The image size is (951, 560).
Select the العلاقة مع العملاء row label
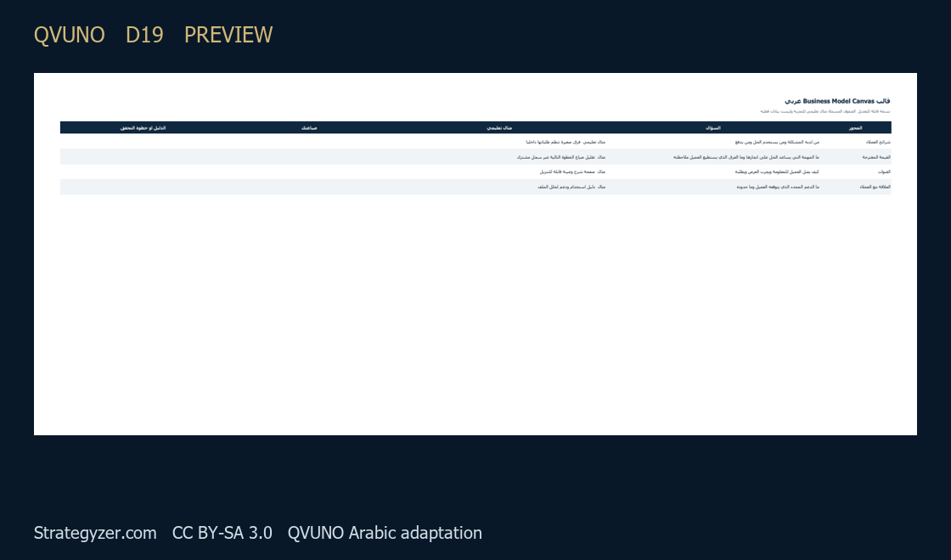click(875, 187)
